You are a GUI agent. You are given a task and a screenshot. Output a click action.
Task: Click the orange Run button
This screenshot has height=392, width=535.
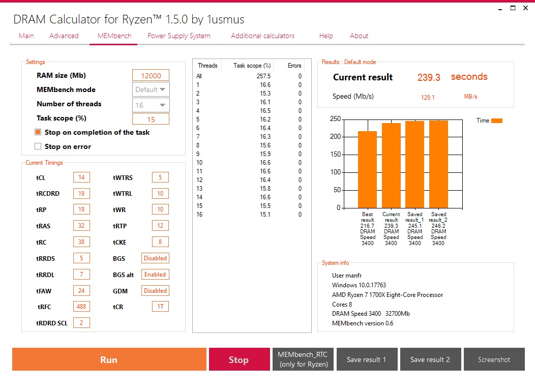click(x=109, y=359)
